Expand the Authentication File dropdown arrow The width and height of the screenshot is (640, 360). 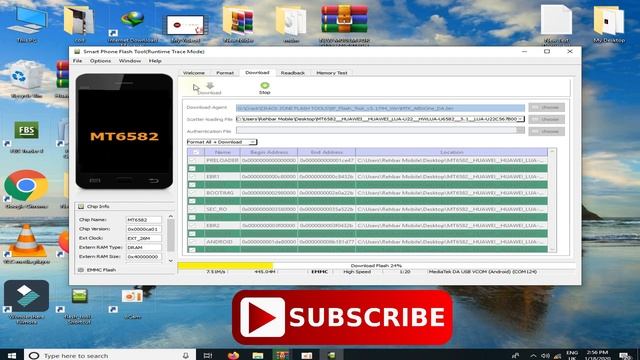(520, 130)
